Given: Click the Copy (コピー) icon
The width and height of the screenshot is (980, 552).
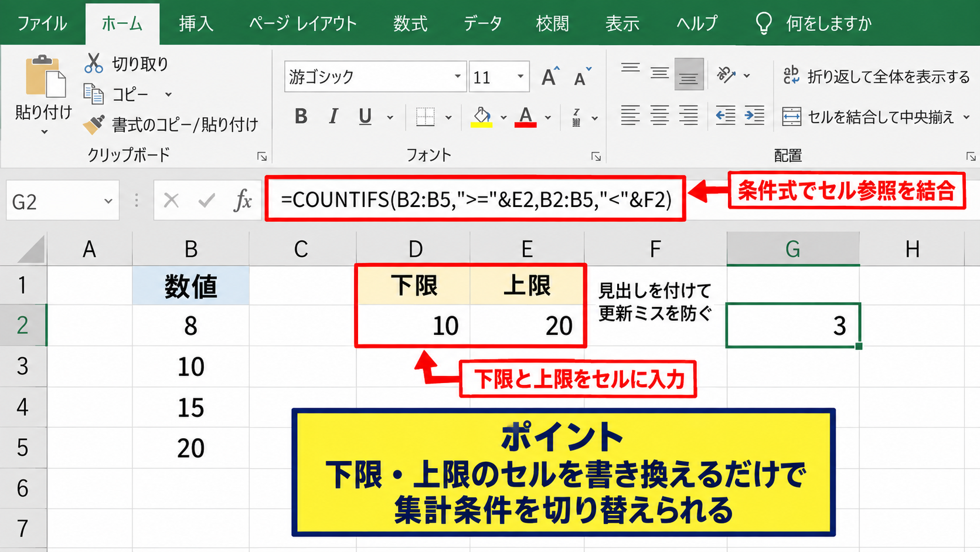Looking at the screenshot, I should tap(93, 93).
